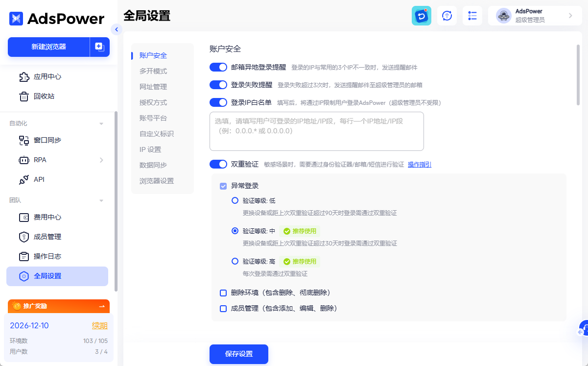The height and width of the screenshot is (366, 588).
Task: Collapse the 自动化 section arrow
Action: (101, 123)
